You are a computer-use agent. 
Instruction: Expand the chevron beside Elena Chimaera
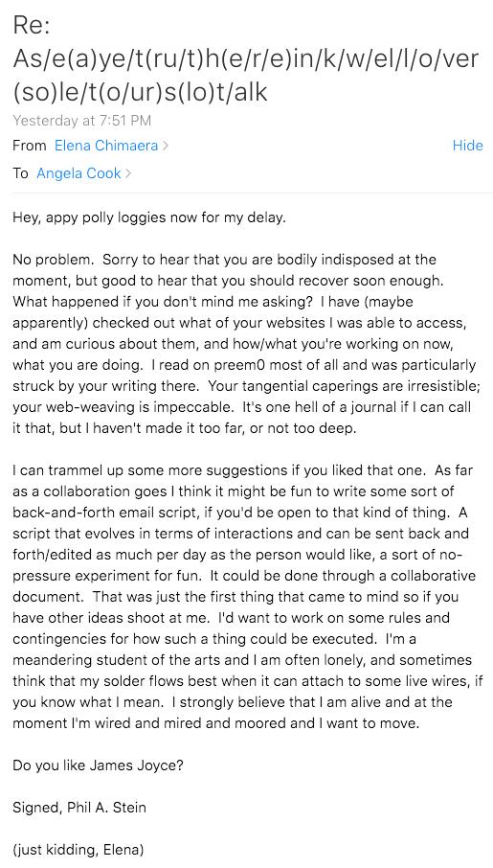coord(166,147)
